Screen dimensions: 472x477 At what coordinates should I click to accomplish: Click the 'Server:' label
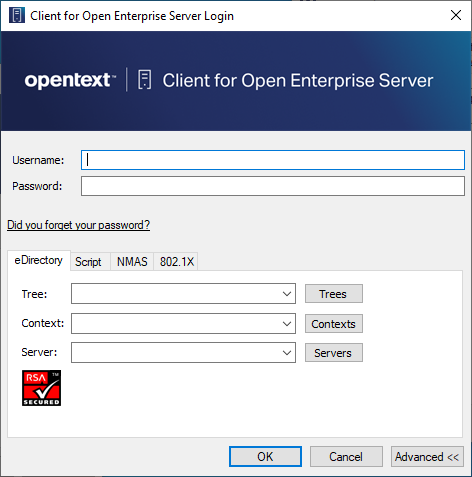39,352
